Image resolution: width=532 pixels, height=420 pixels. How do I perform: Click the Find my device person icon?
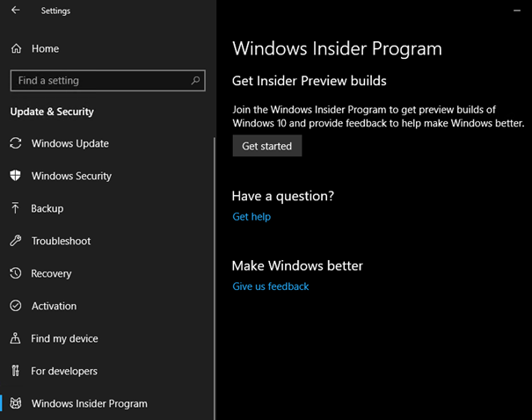coord(15,338)
